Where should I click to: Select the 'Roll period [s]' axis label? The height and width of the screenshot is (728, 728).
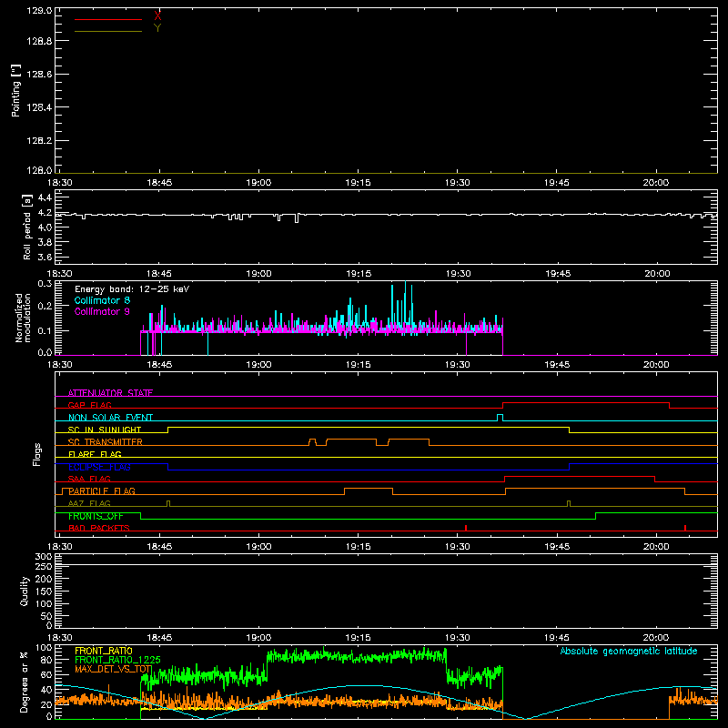point(27,227)
